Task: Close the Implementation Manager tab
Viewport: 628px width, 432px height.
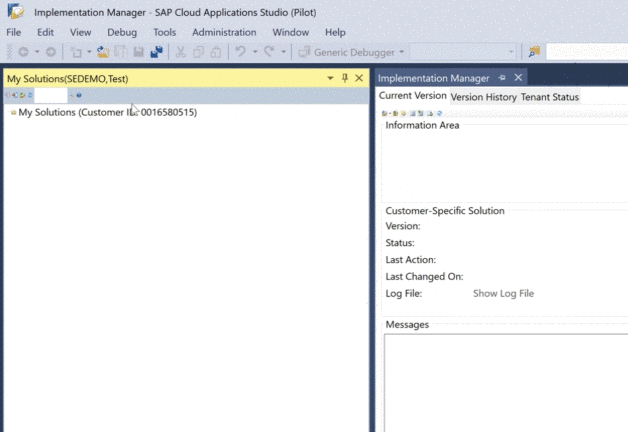Action: click(519, 78)
